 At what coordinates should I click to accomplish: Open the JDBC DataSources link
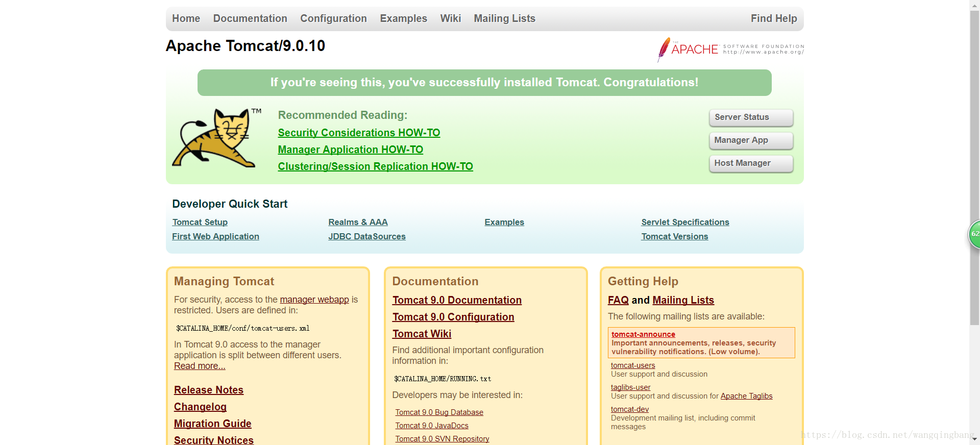coord(366,236)
